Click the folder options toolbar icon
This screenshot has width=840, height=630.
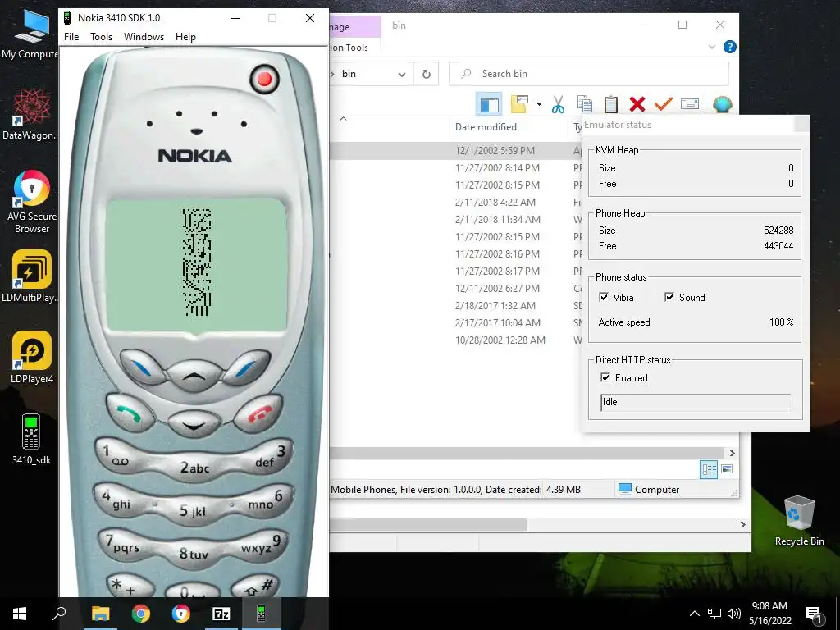(519, 104)
